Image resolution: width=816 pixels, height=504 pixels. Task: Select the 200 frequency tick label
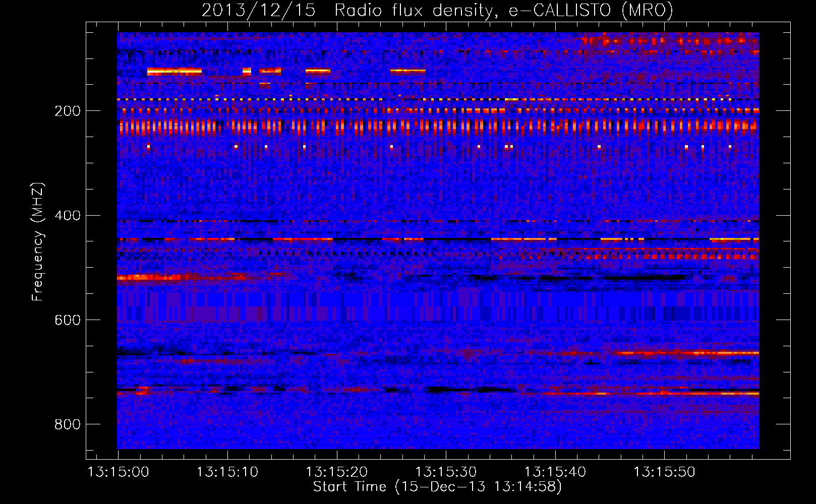(68, 111)
